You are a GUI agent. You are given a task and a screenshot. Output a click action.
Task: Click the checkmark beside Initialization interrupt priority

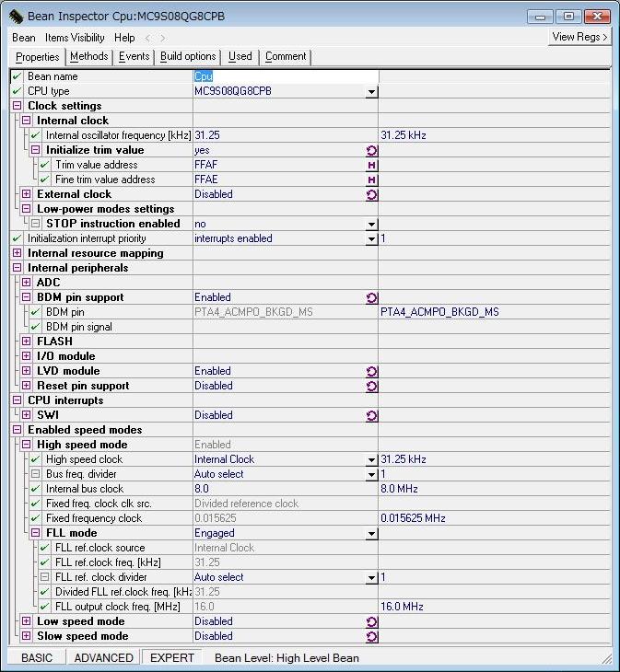[17, 238]
